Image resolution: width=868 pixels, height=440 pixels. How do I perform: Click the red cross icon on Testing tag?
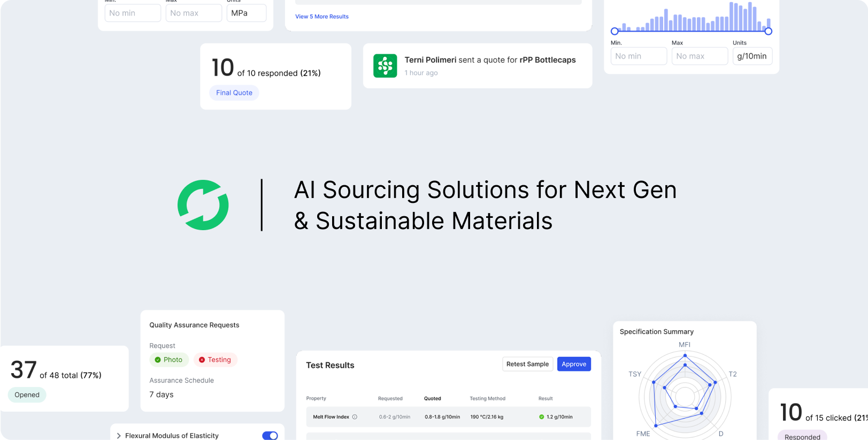(202, 360)
